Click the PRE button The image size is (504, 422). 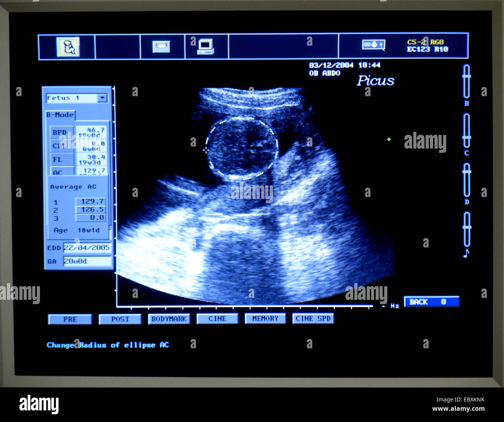point(70,319)
